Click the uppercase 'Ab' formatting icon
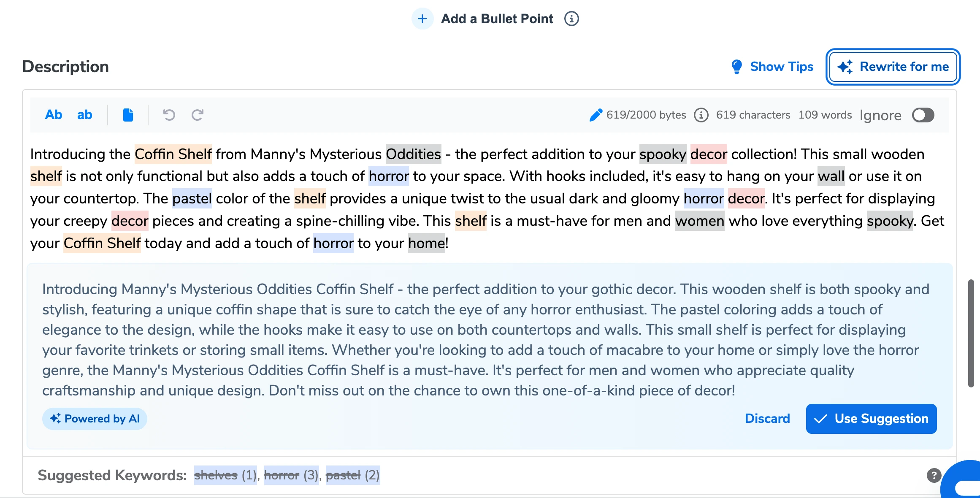Screen dimensions: 980x498 coord(53,115)
